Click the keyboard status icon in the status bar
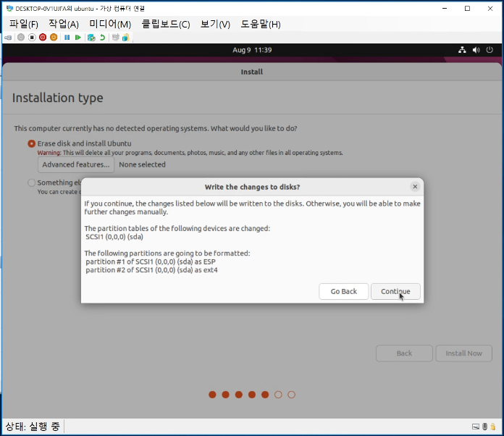Screen dimensions: 504x436 pyautogui.click(x=476, y=427)
